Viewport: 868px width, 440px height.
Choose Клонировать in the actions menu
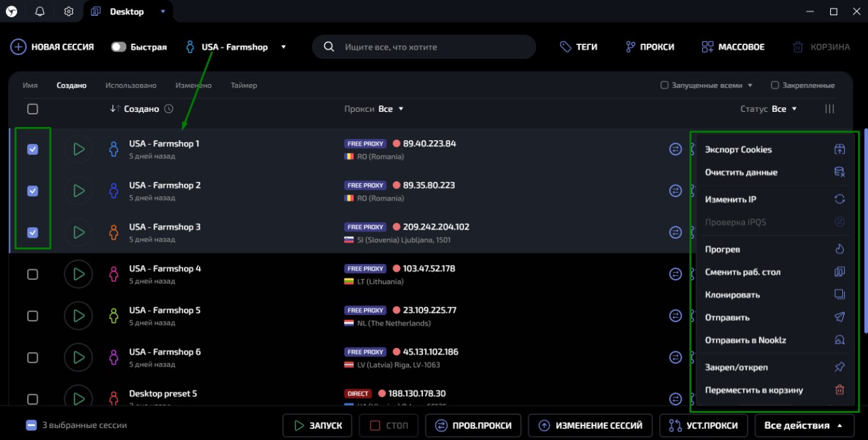click(x=732, y=294)
